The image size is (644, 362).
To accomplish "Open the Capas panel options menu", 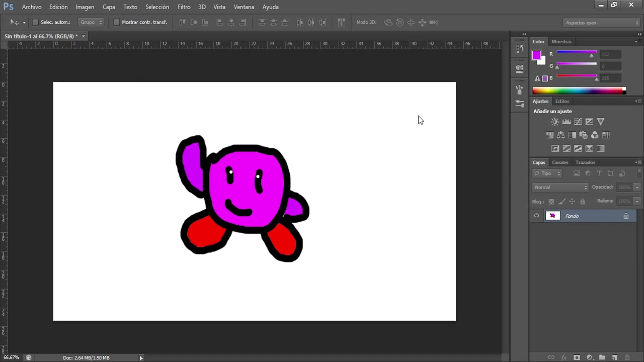I will coord(638,162).
